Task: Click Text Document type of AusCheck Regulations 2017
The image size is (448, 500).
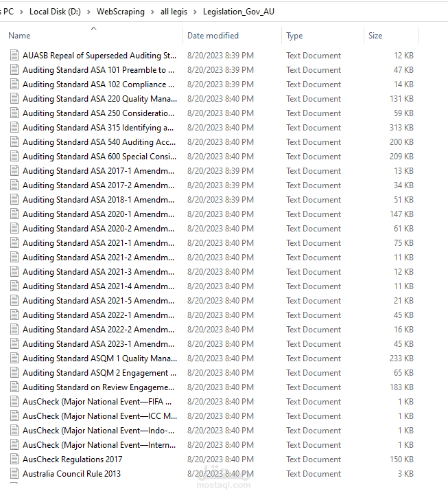Action: click(x=314, y=459)
